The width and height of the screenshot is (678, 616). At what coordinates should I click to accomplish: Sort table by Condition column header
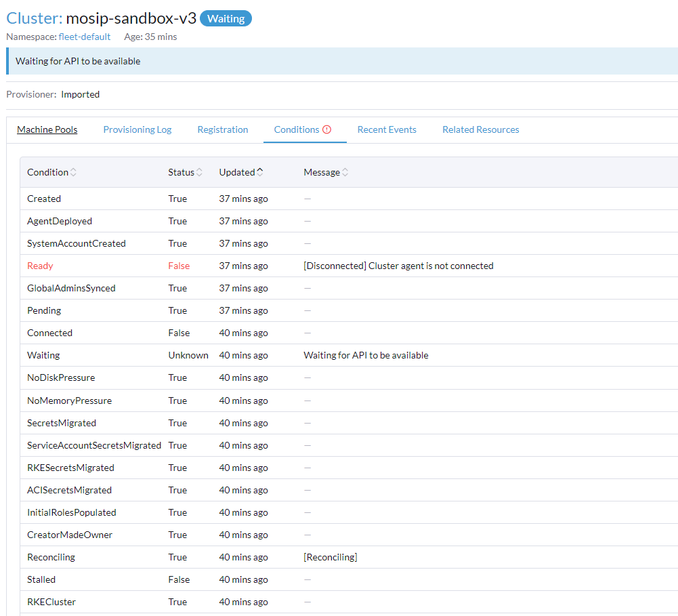pos(47,173)
